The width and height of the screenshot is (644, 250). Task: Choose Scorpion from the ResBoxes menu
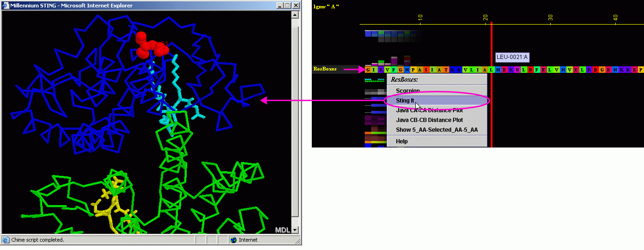point(437,90)
